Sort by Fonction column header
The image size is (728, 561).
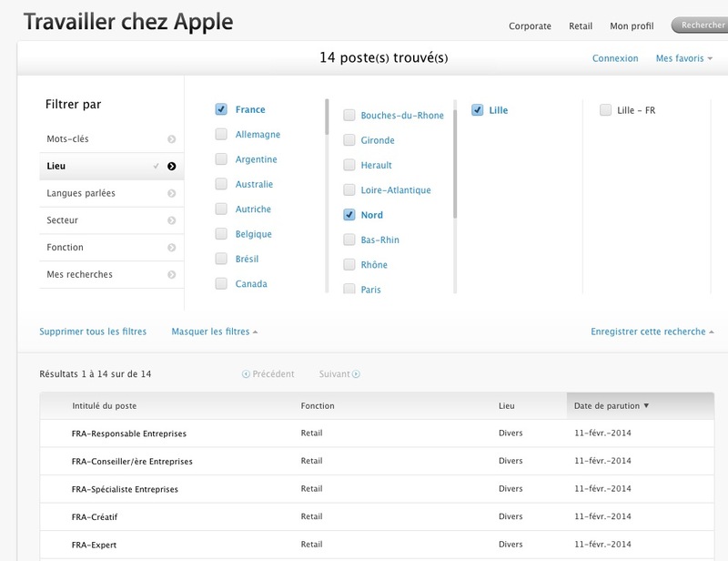318,406
